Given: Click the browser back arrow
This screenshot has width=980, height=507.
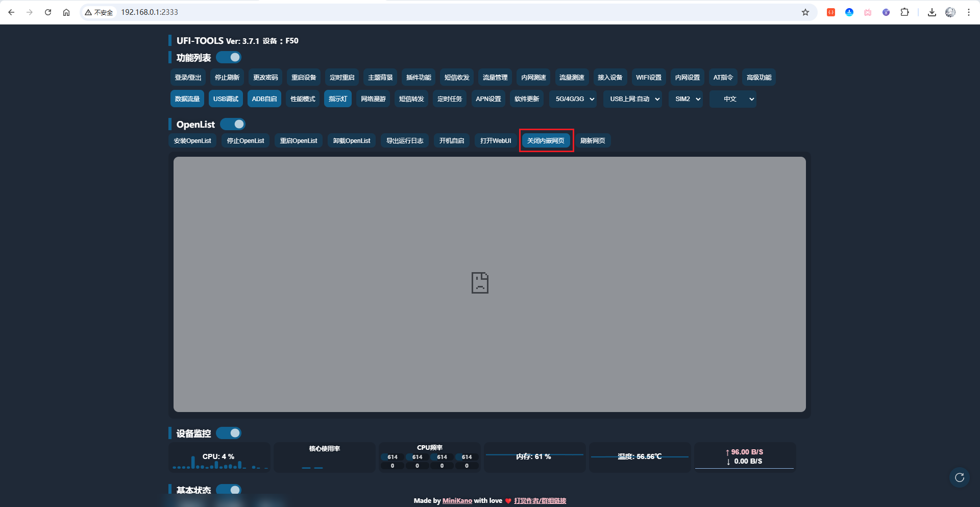Looking at the screenshot, I should 11,12.
